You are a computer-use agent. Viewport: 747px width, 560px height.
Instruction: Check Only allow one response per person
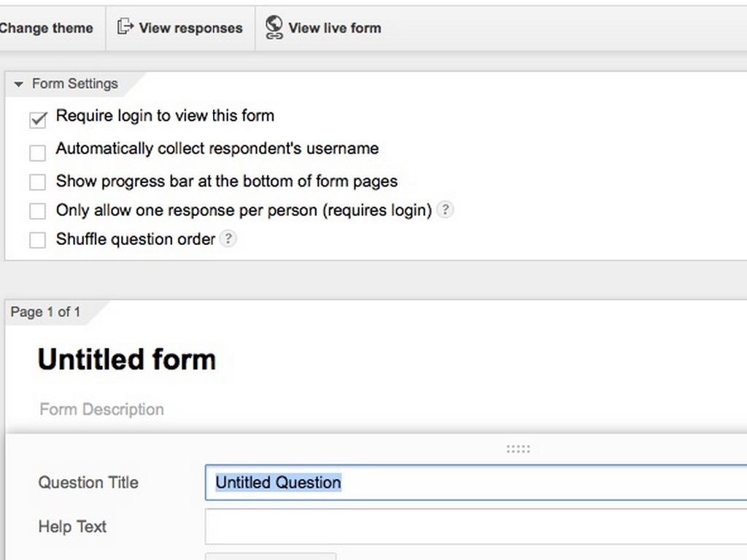pyautogui.click(x=37, y=211)
